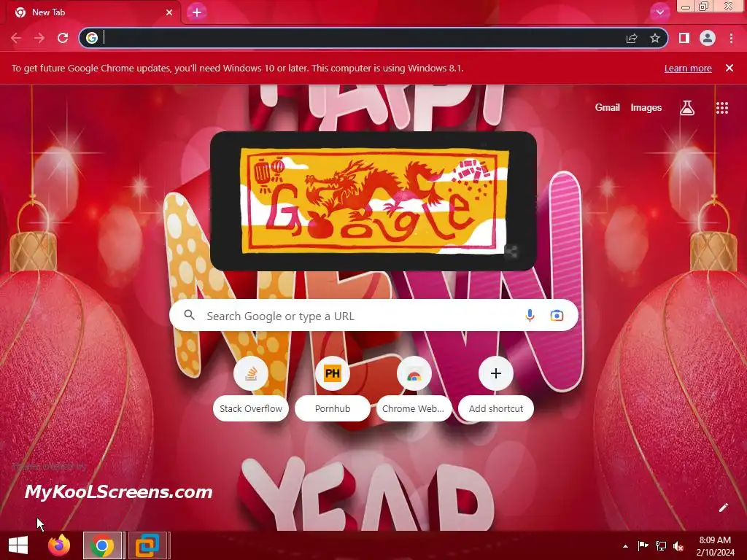
Task: Open Gmail link
Action: 608,108
